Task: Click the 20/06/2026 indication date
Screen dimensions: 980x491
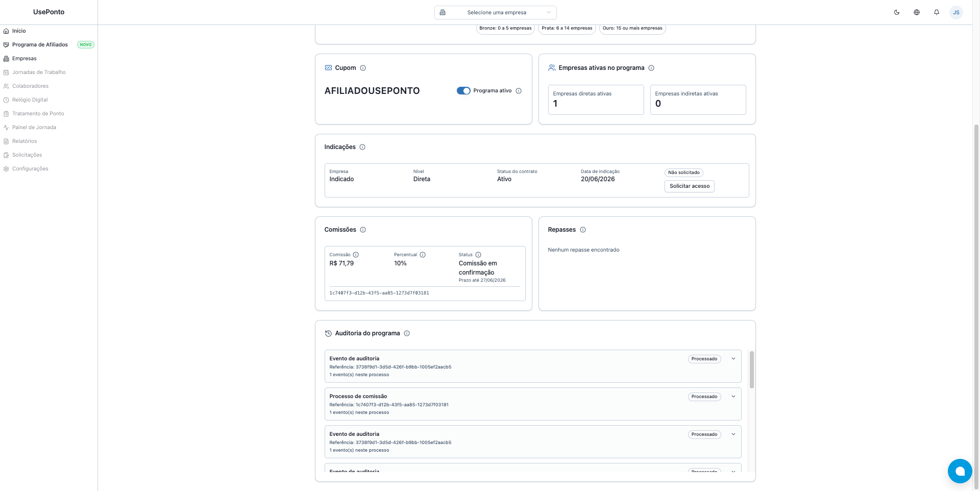Action: (x=598, y=179)
